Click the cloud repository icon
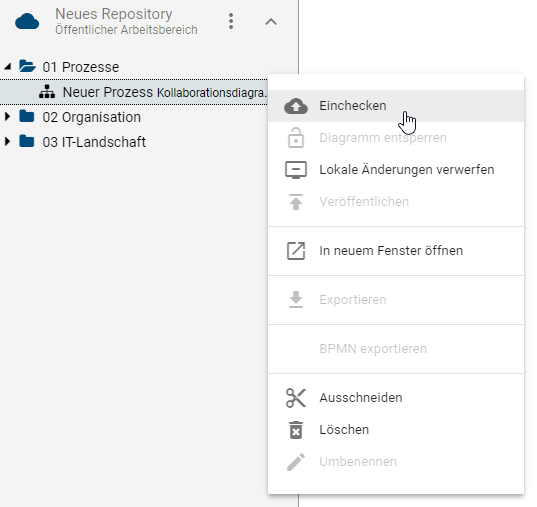Image resolution: width=537 pixels, height=507 pixels. click(x=27, y=21)
